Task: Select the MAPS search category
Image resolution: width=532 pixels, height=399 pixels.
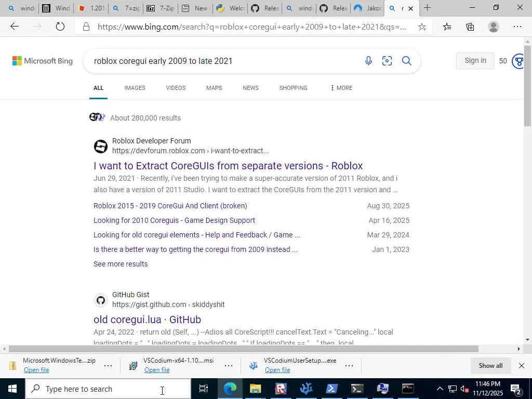Action: click(x=214, y=88)
